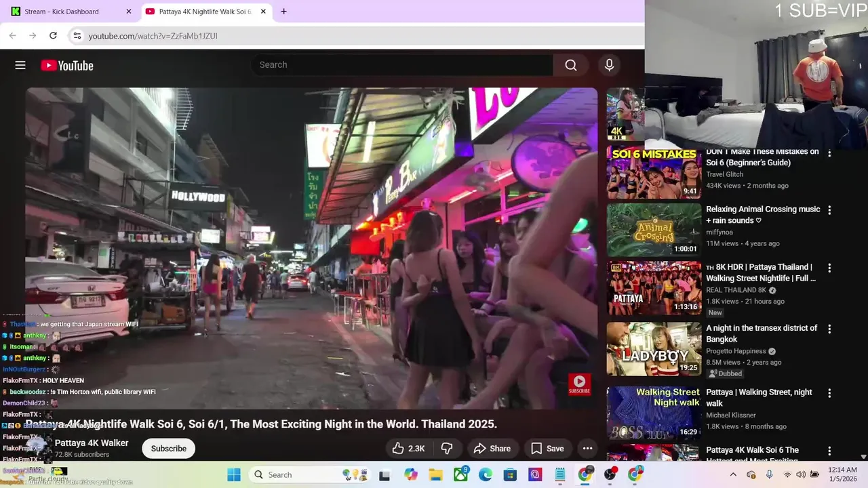
Task: Open options for Pattaya 4K Walk Soi 6 video
Action: pyautogui.click(x=829, y=451)
